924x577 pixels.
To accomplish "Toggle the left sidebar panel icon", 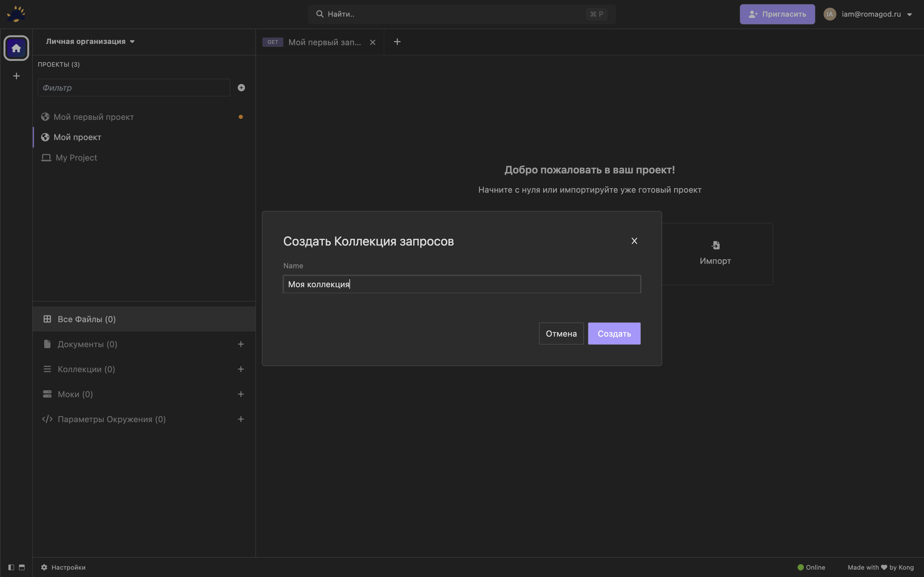I will [11, 567].
